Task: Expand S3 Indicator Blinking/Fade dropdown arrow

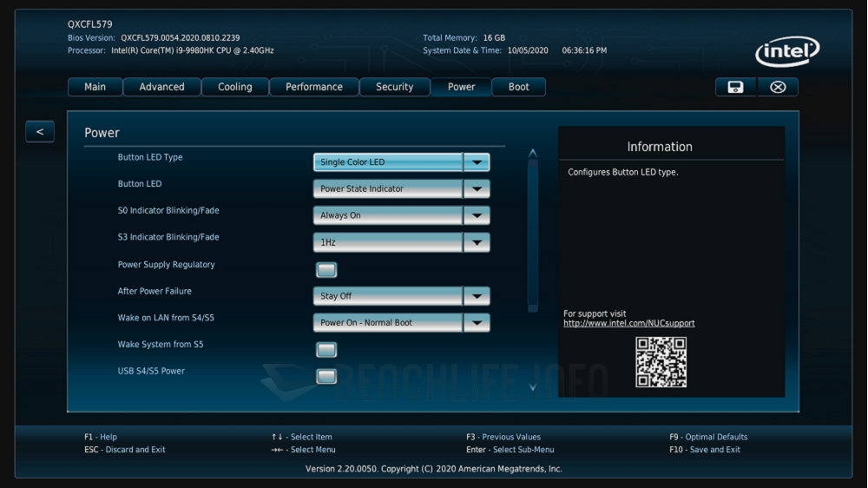Action: coord(477,242)
